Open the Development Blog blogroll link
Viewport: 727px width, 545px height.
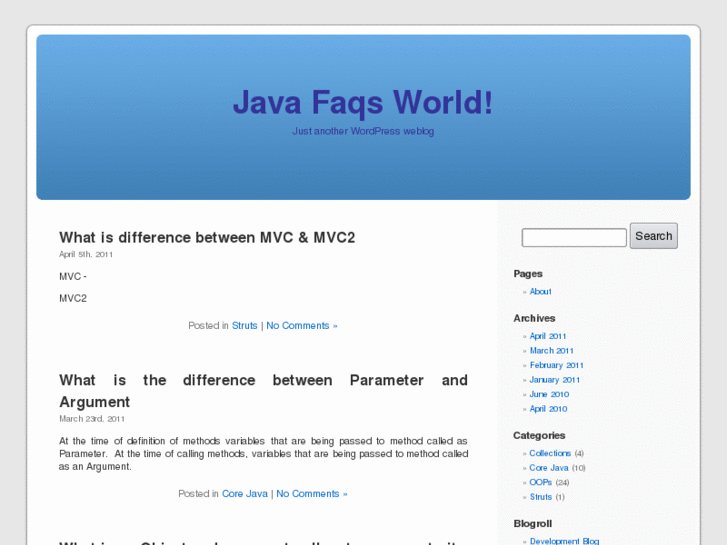(x=564, y=541)
